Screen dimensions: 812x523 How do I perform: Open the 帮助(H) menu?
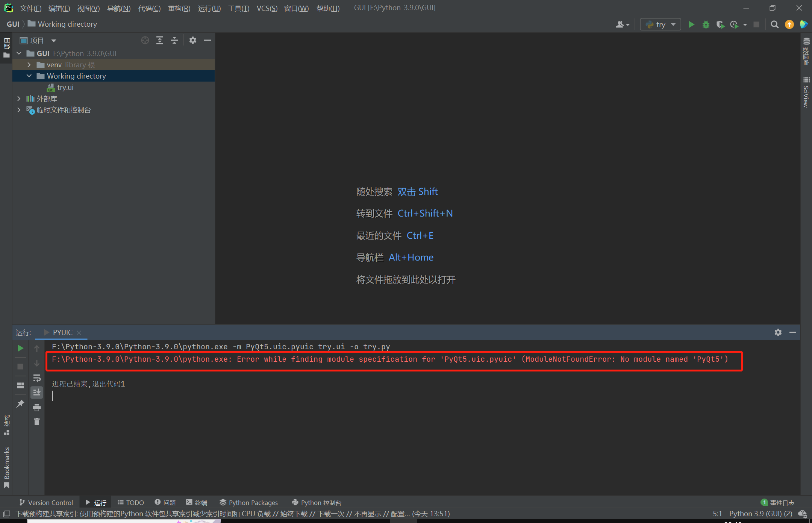point(328,8)
